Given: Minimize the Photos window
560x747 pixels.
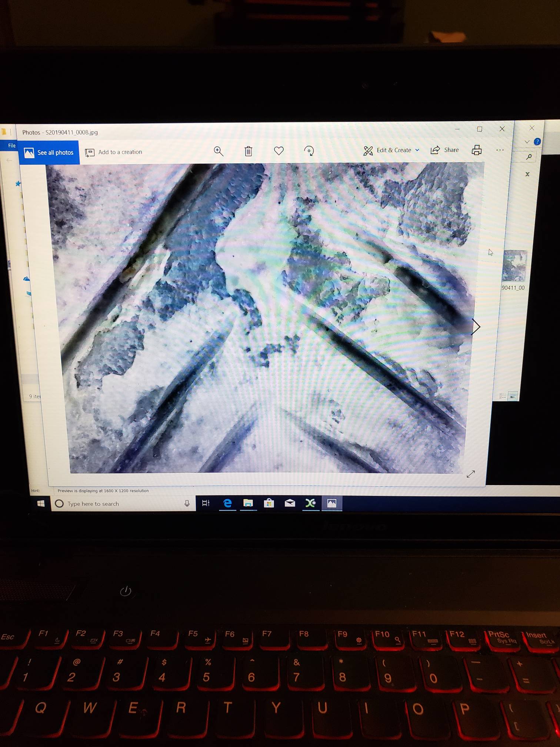Looking at the screenshot, I should tap(457, 129).
